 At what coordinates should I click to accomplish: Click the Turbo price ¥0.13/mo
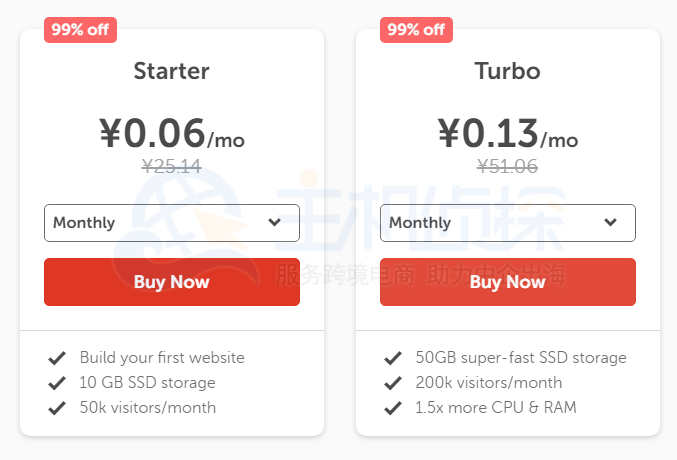click(x=507, y=133)
